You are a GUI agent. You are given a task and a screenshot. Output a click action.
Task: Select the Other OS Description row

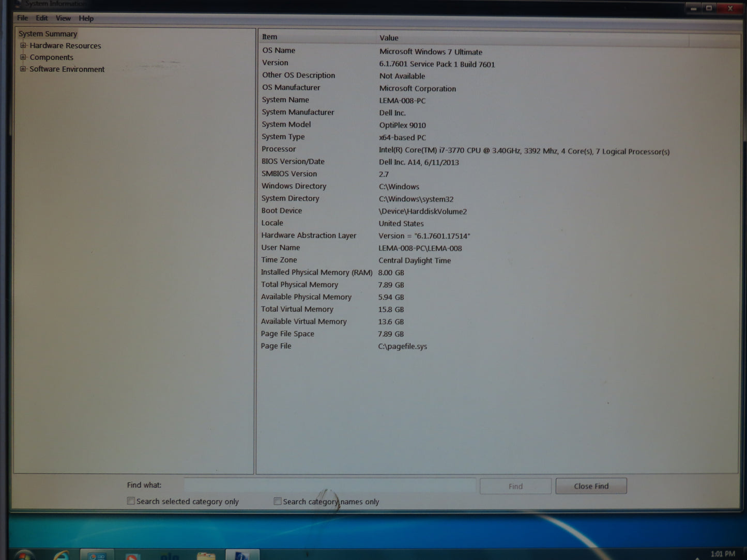point(298,75)
